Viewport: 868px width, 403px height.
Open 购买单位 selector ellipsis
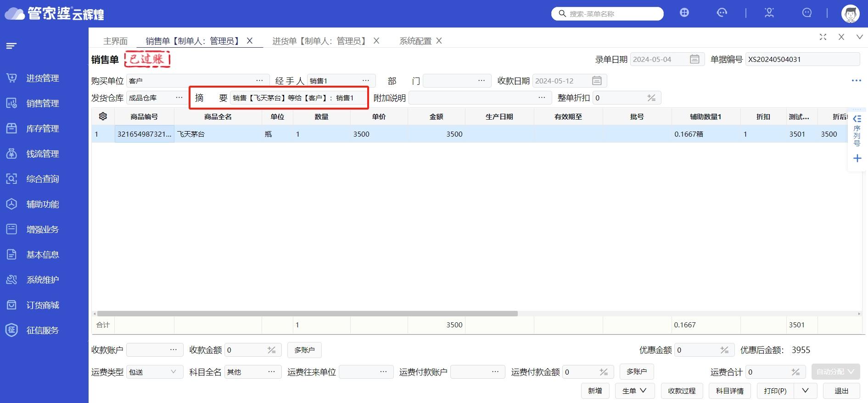[259, 80]
